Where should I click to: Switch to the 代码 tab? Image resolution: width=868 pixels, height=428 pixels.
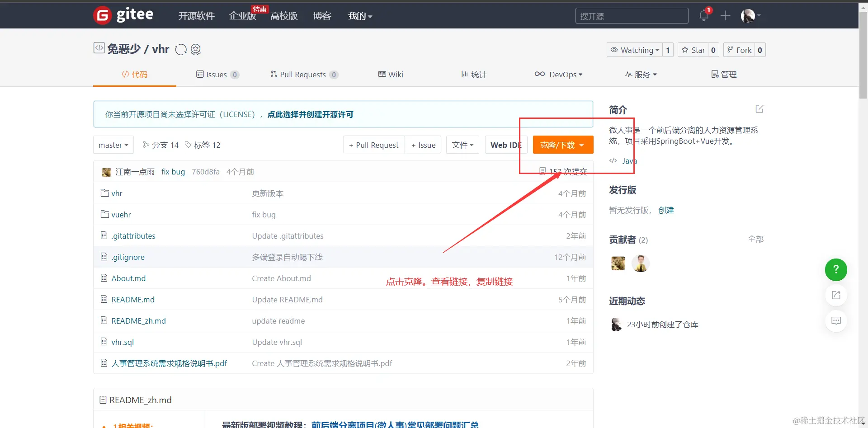(x=134, y=75)
